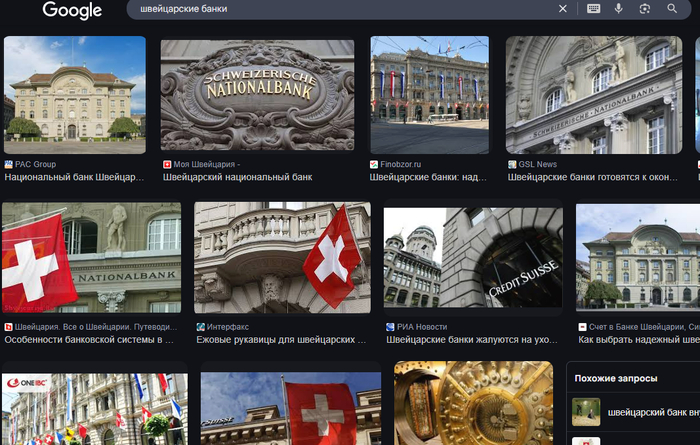Screen dimensions: 700x445
Task: Open national bank image above Как выбрать надежный
Action: (638, 258)
